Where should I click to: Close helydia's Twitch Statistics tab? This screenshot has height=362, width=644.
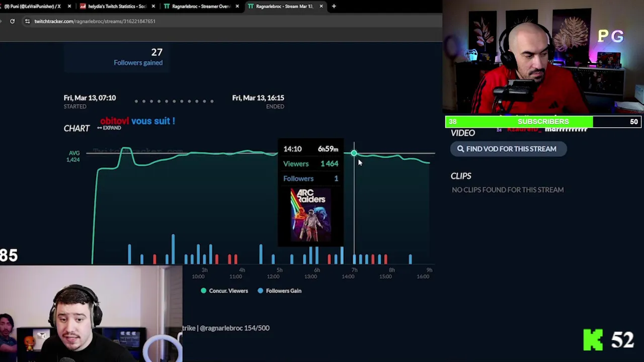tap(153, 7)
